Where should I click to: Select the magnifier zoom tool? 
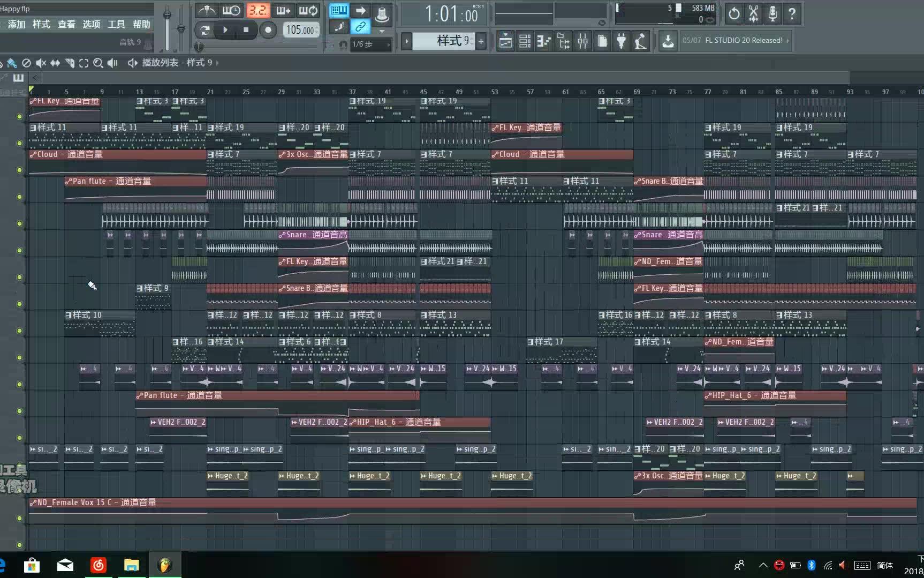click(x=98, y=63)
